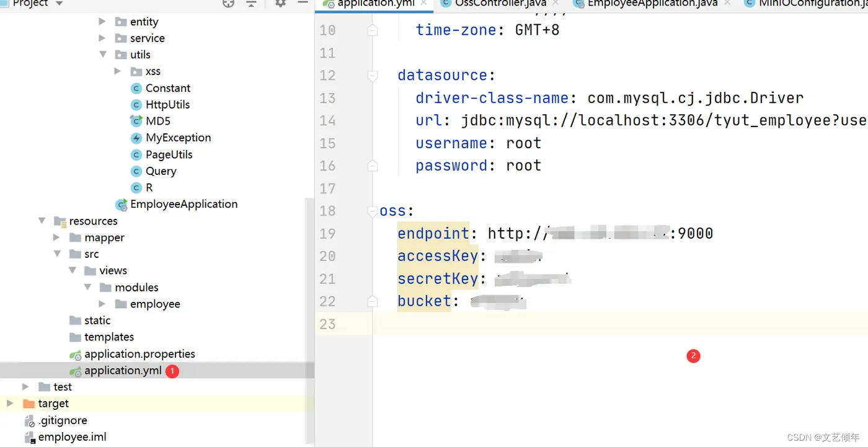Screen dimensions: 868x447
Task: Click "username: root" on line 15
Action: pyautogui.click(x=478, y=143)
